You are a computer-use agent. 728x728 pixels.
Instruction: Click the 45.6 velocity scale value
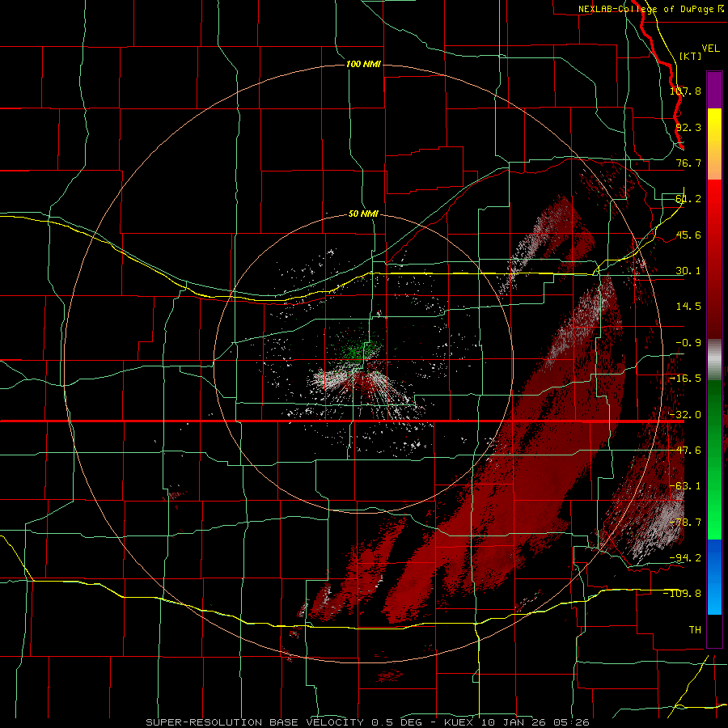point(688,235)
